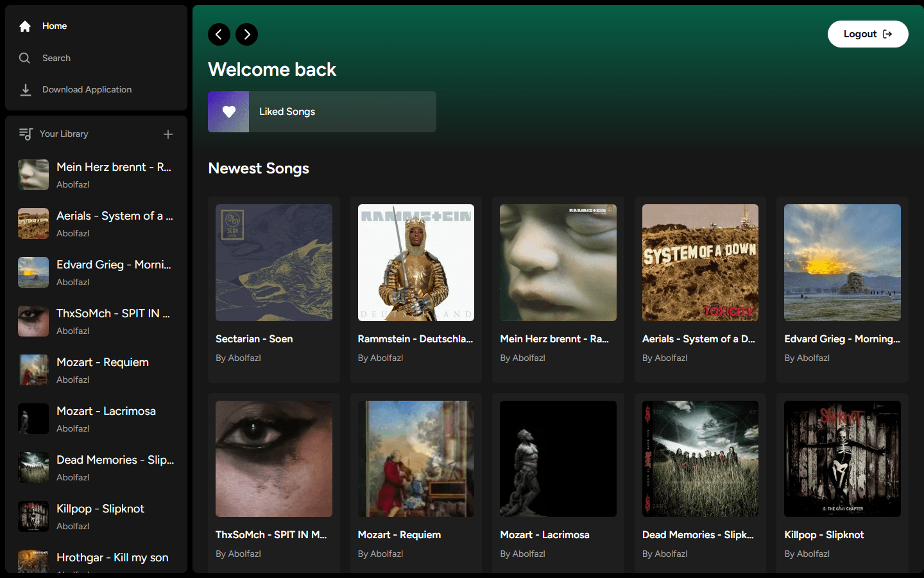
Task: Click By Abolfazl under Mozart - Requiem card
Action: (x=381, y=554)
